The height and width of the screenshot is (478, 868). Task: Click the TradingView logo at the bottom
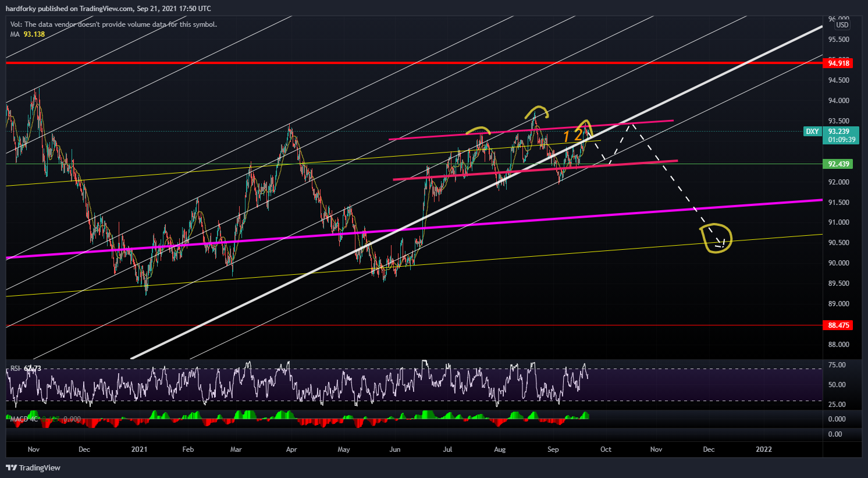[33, 468]
